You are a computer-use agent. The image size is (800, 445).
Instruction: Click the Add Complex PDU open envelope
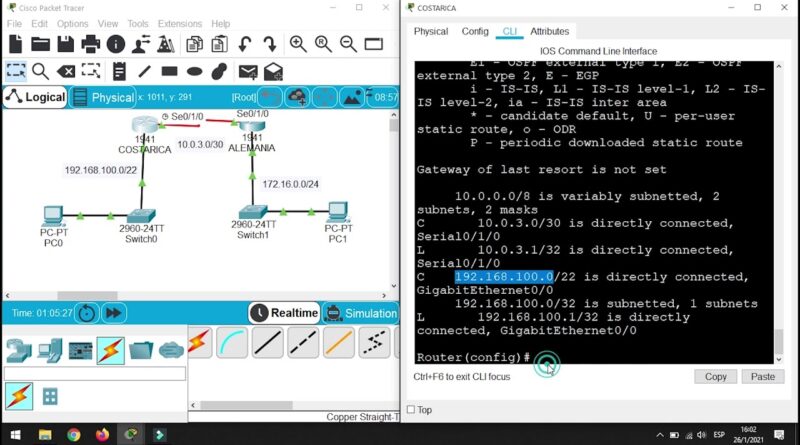(273, 71)
